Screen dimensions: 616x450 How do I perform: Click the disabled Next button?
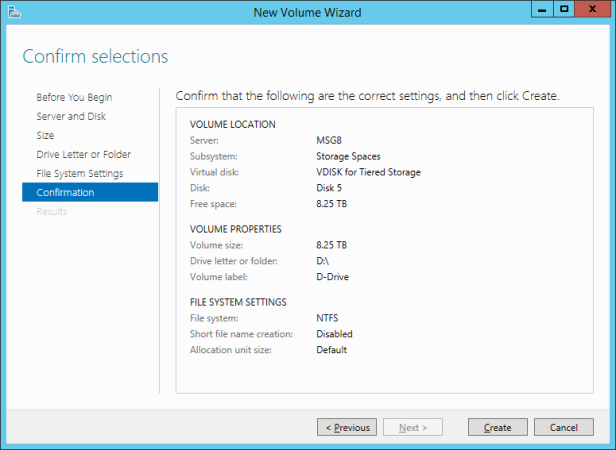pyautogui.click(x=413, y=427)
